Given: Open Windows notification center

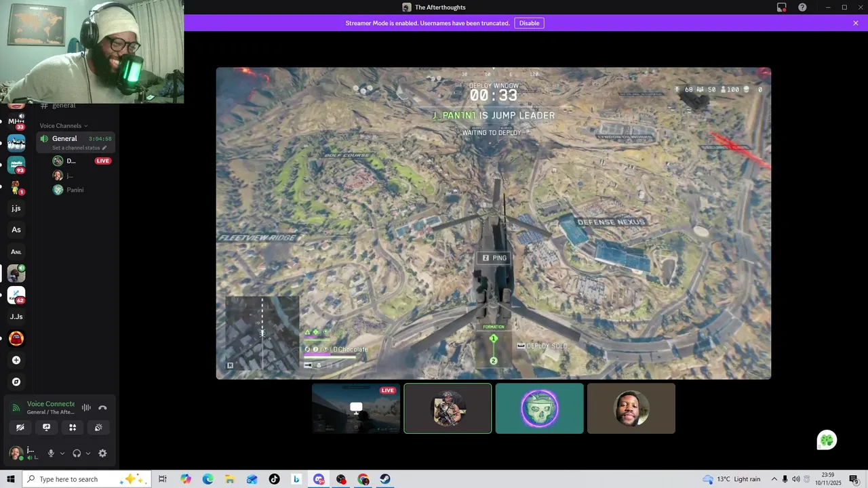Looking at the screenshot, I should point(854,479).
